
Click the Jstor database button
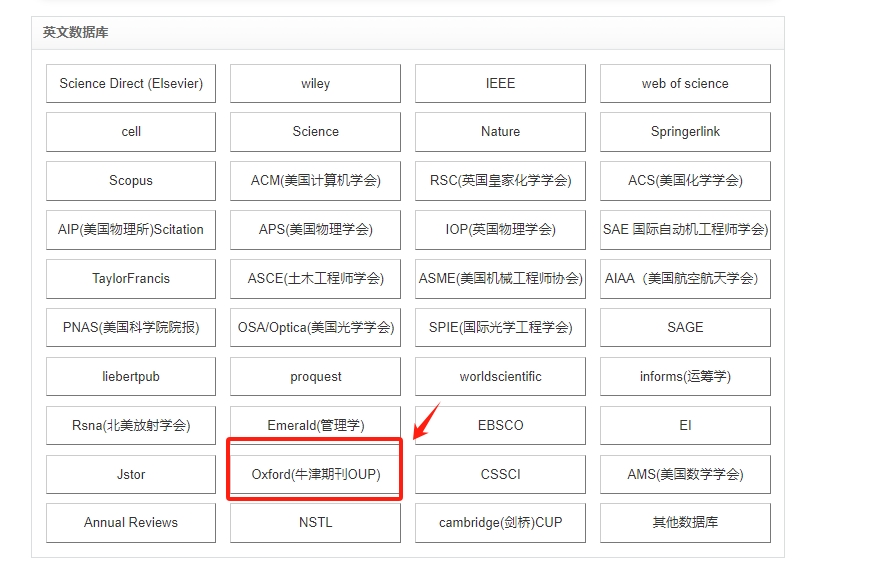(131, 474)
